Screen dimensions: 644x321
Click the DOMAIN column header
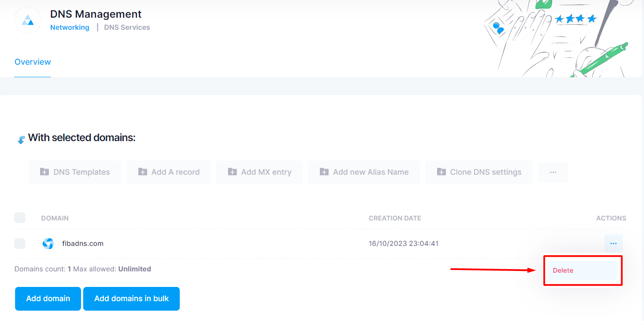[55, 218]
